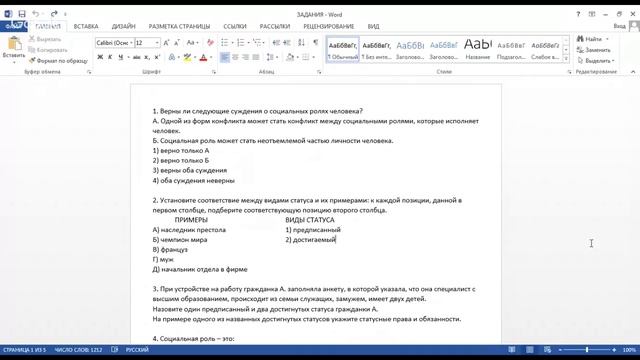The image size is (640, 360).
Task: Zoom in with the plus button
Action: click(614, 350)
